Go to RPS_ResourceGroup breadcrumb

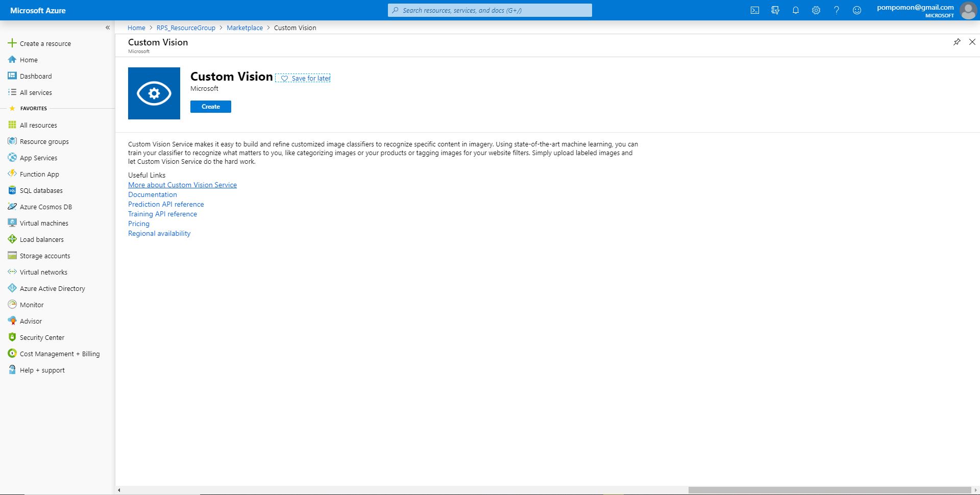pos(186,28)
